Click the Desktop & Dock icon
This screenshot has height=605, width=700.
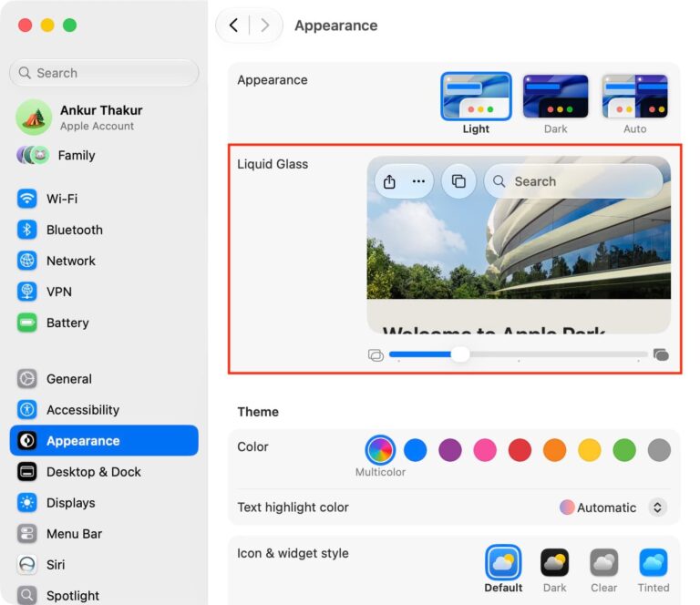coord(26,472)
